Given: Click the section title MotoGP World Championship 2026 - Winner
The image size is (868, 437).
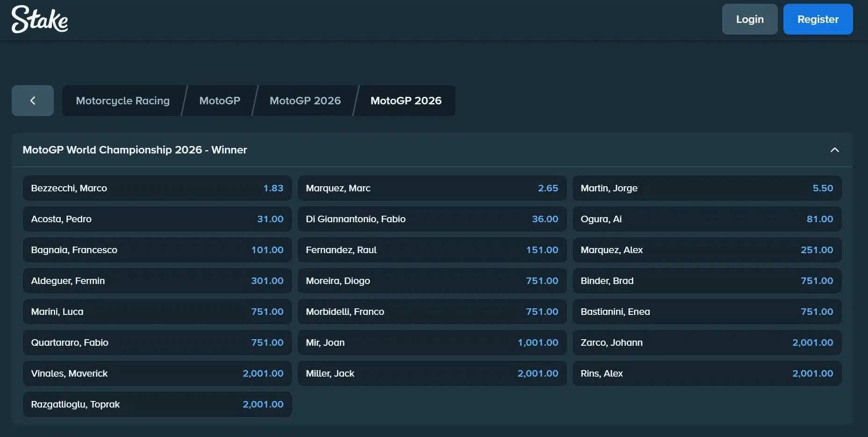Looking at the screenshot, I should pyautogui.click(x=135, y=150).
